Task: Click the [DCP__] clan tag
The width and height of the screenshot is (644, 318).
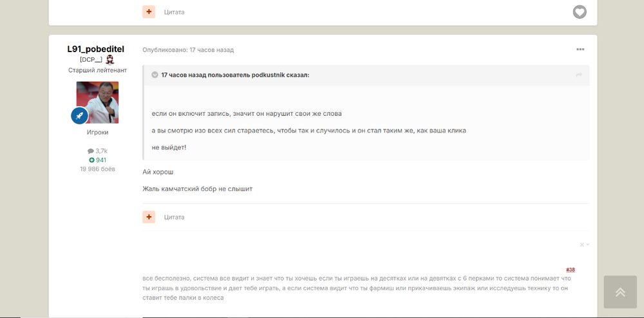Action: [91, 60]
